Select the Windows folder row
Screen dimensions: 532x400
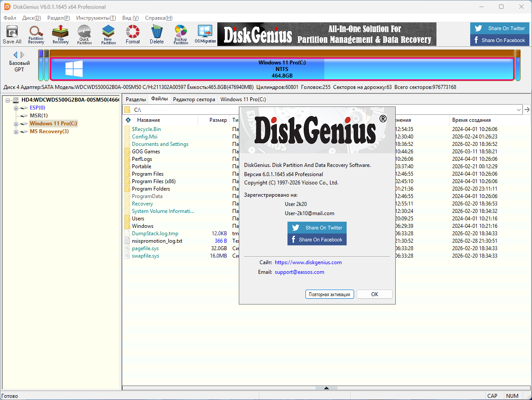[142, 226]
